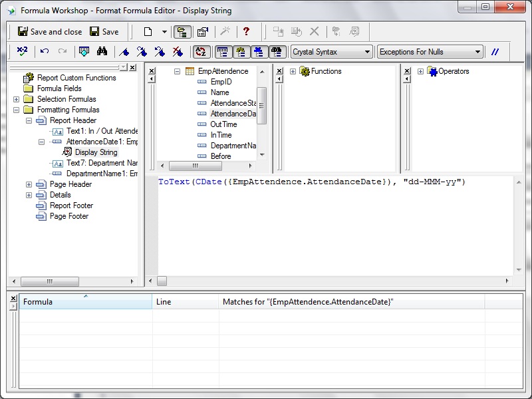Open Find and Replace binoculars
532x399 pixels.
coord(102,52)
